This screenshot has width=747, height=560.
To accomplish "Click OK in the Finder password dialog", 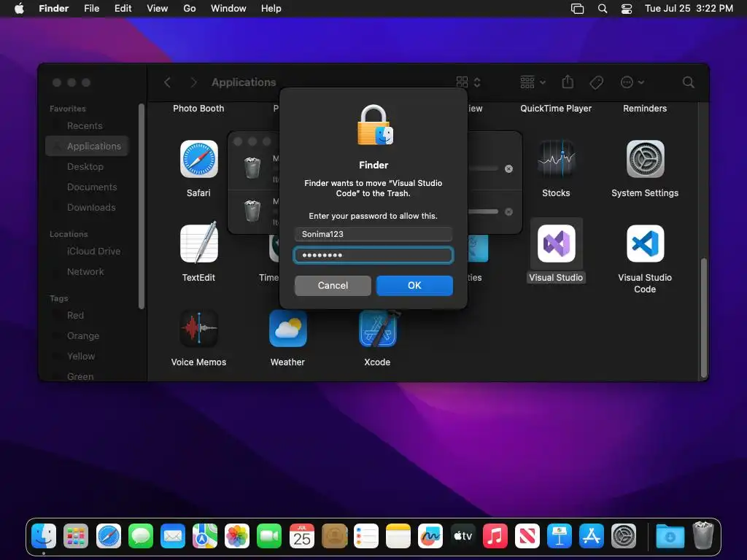I will tap(414, 285).
